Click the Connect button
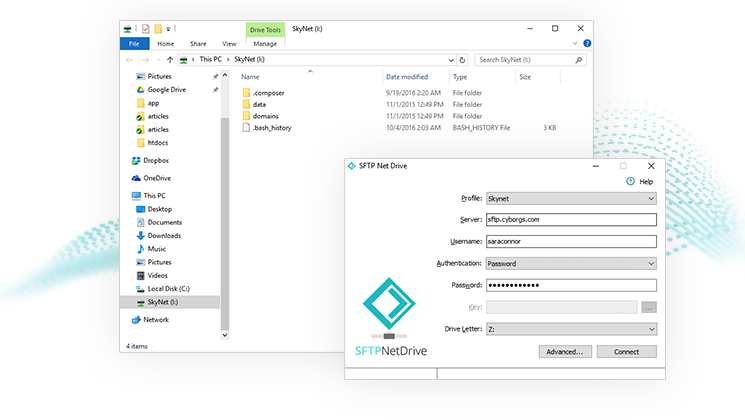 [627, 352]
